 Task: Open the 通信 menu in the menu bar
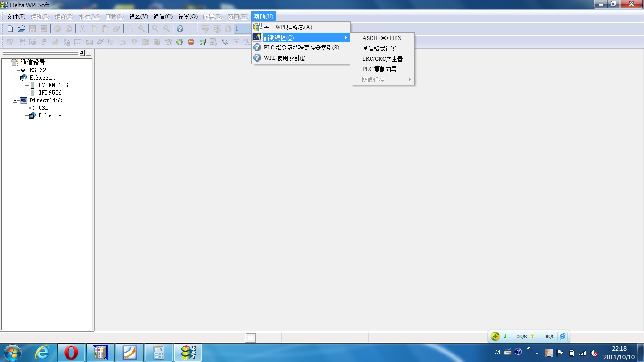(x=163, y=16)
